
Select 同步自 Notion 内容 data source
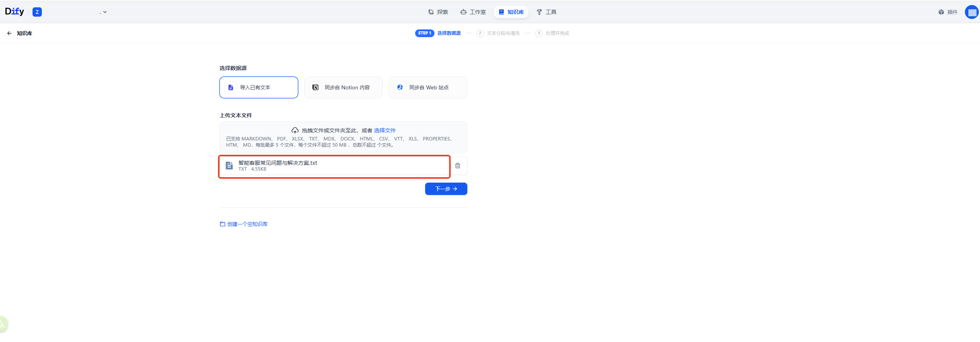[343, 87]
